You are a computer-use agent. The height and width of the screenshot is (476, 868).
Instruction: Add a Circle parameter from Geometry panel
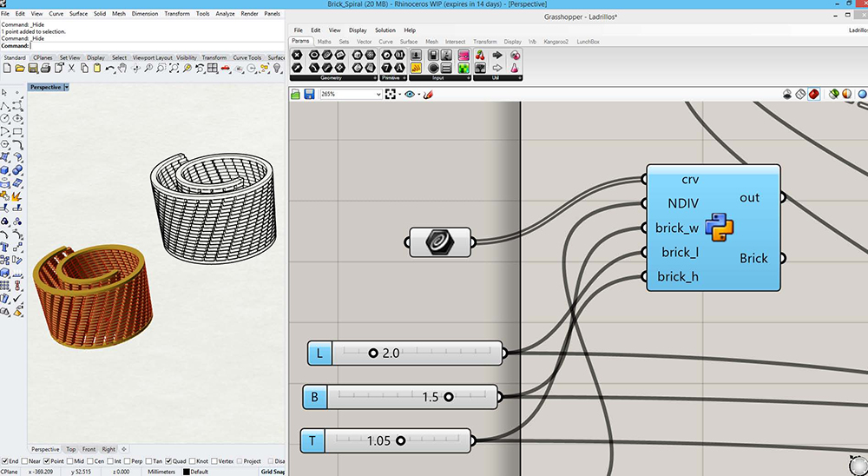[314, 55]
